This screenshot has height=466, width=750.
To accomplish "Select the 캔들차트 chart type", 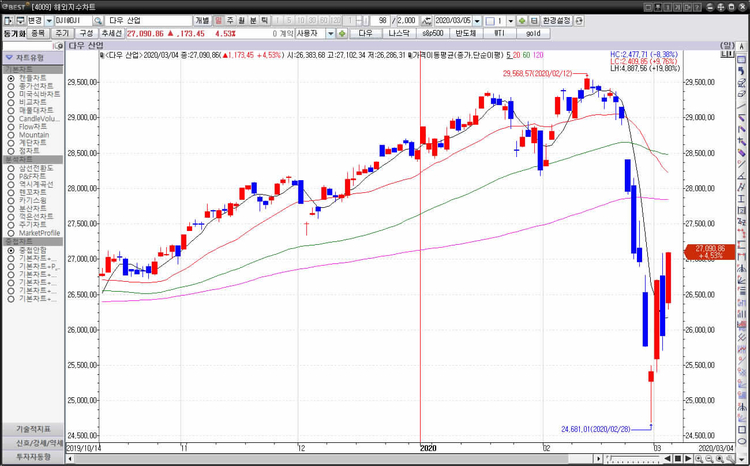I will [11, 78].
